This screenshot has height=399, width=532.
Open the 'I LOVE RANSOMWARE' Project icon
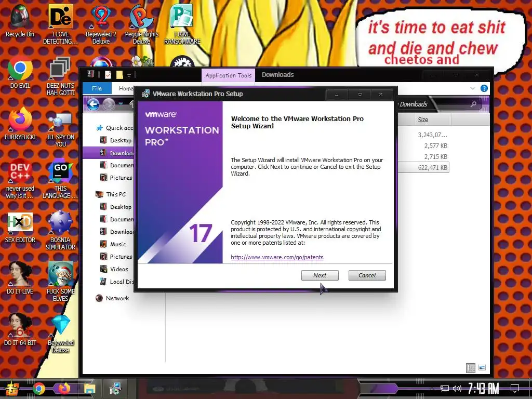coord(182,24)
